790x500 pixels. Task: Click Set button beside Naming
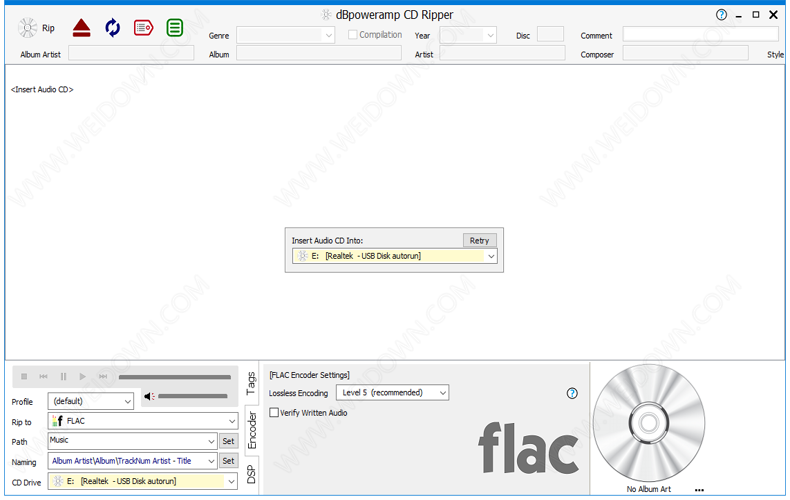click(x=228, y=461)
